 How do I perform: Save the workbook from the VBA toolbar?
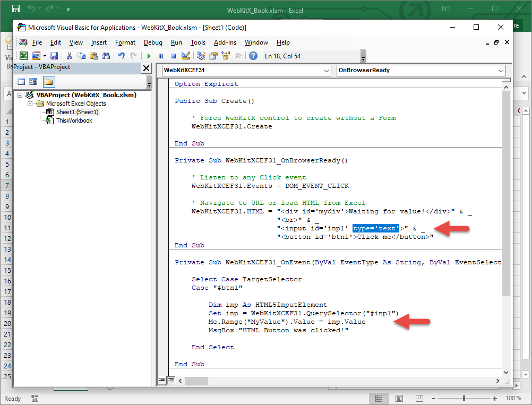point(54,56)
